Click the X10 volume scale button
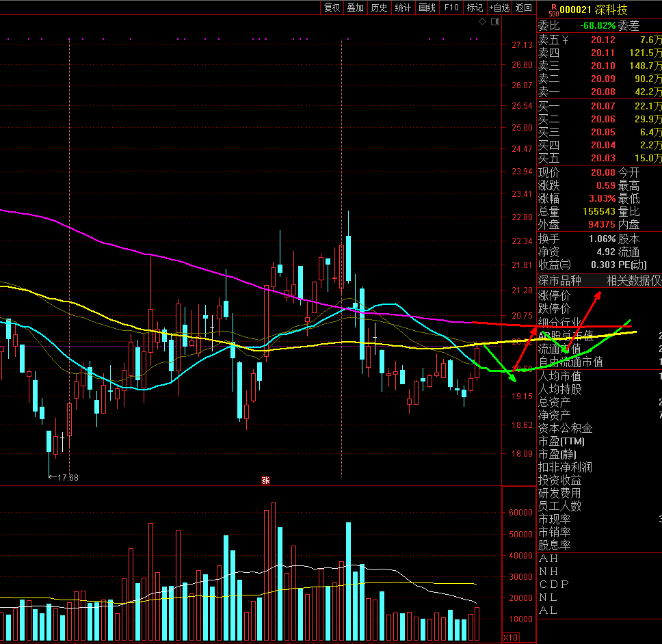The height and width of the screenshot is (644, 662). [511, 637]
